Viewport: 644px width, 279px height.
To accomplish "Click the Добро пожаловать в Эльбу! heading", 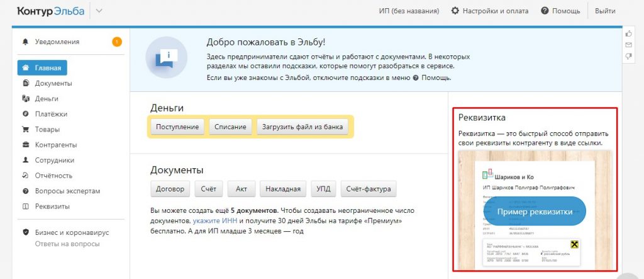I will pyautogui.click(x=266, y=42).
